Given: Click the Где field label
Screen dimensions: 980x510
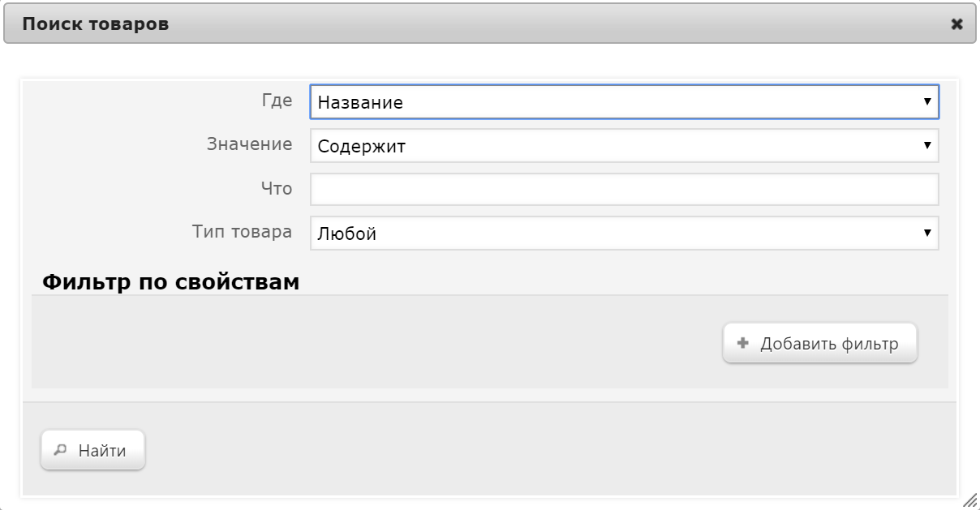Looking at the screenshot, I should [277, 101].
